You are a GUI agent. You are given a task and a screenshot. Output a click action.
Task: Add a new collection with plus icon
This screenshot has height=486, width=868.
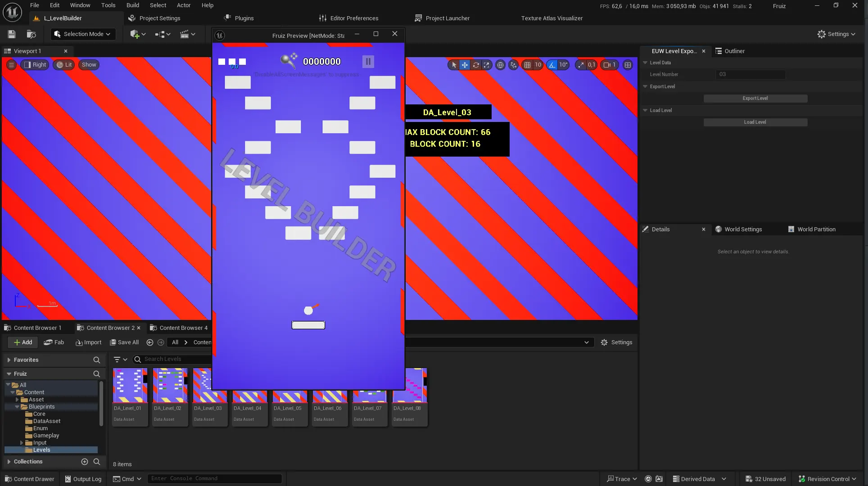pyautogui.click(x=84, y=462)
